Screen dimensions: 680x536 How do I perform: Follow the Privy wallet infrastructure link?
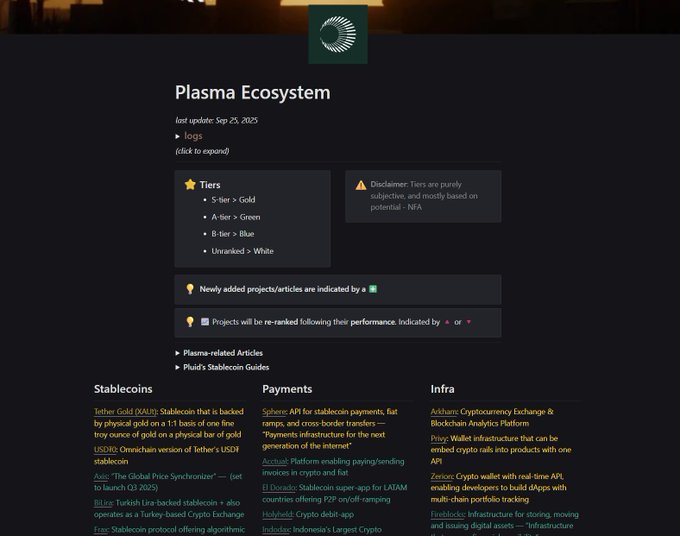[441, 439]
